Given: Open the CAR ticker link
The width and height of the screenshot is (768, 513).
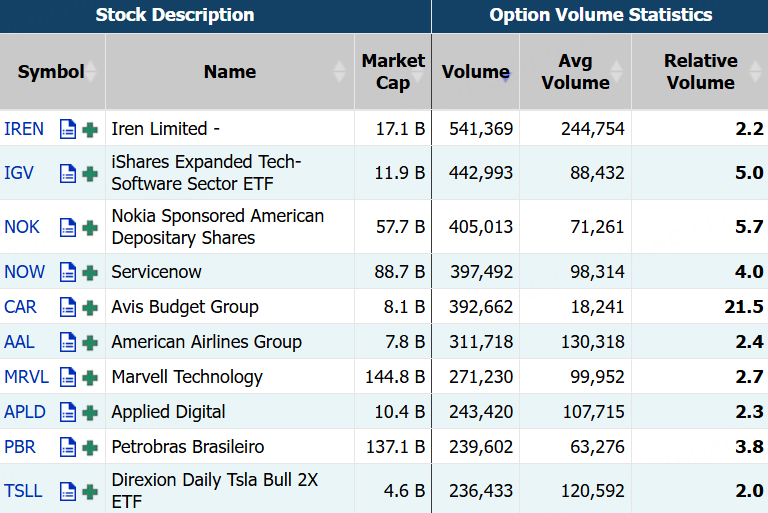Looking at the screenshot, I should point(20,307).
